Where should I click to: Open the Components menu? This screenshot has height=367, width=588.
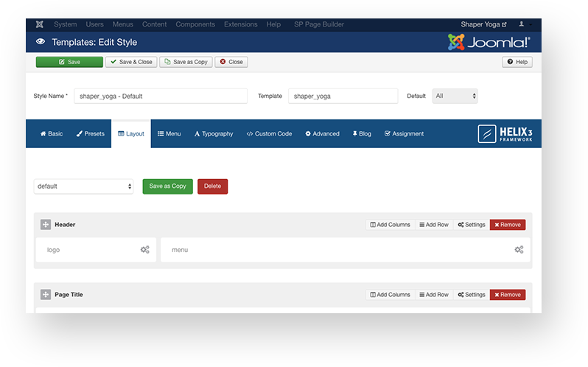point(195,24)
